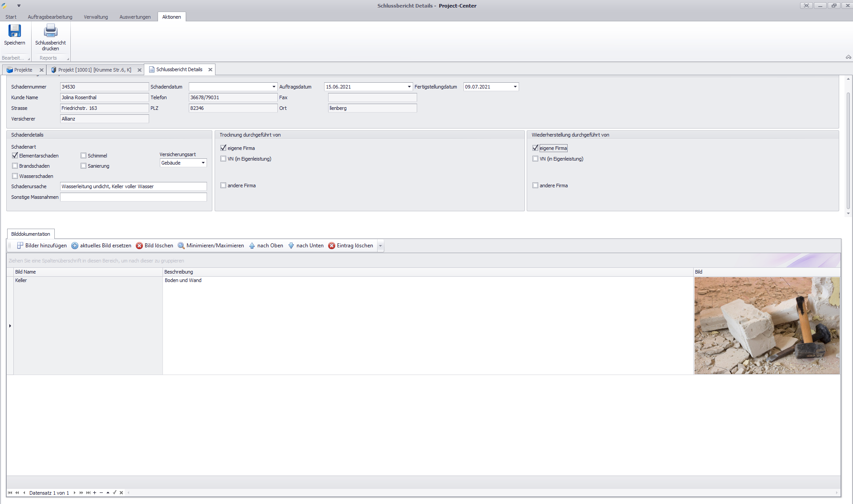Screen dimensions: 853x504
Task: Click the row indicator arrow of Keller
Action: click(10, 326)
